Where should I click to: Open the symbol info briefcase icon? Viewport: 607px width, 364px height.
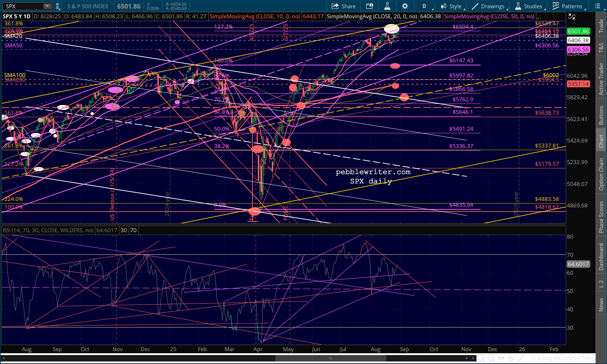[x=370, y=6]
